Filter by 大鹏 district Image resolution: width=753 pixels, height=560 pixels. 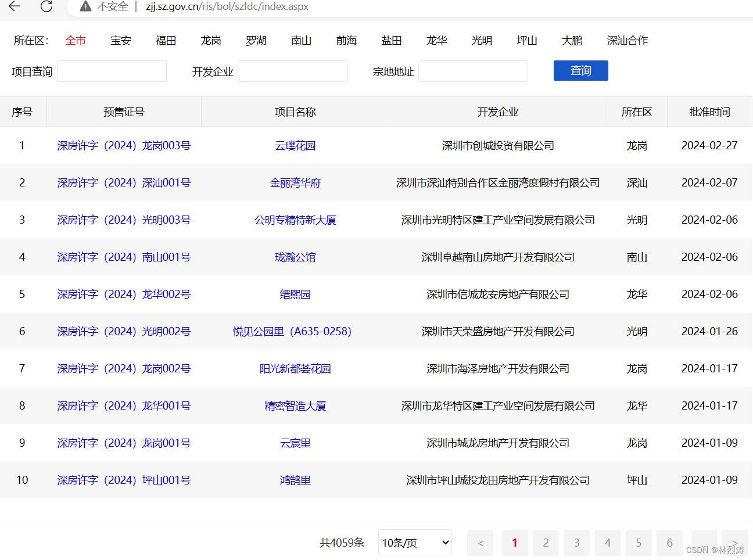(572, 41)
